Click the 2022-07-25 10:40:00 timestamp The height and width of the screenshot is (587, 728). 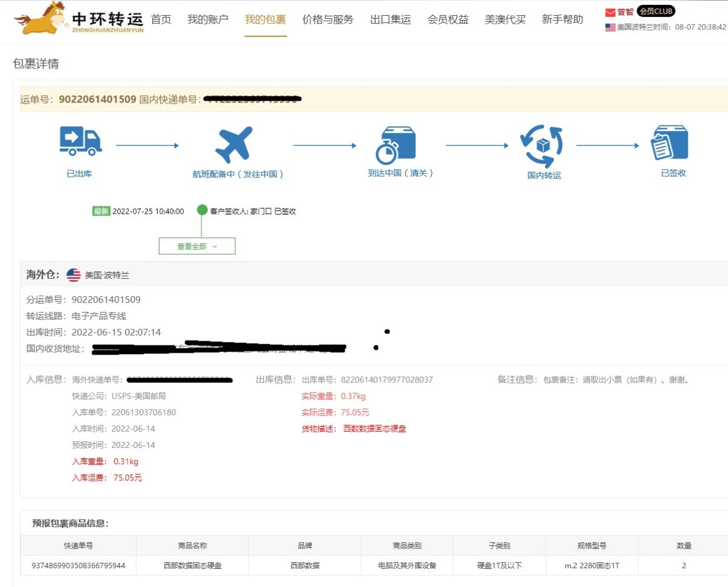(148, 211)
